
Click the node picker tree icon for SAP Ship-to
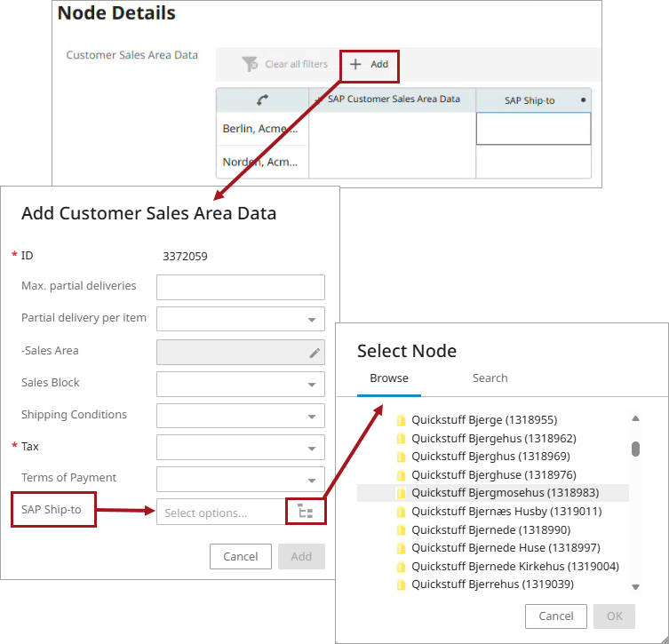306,512
